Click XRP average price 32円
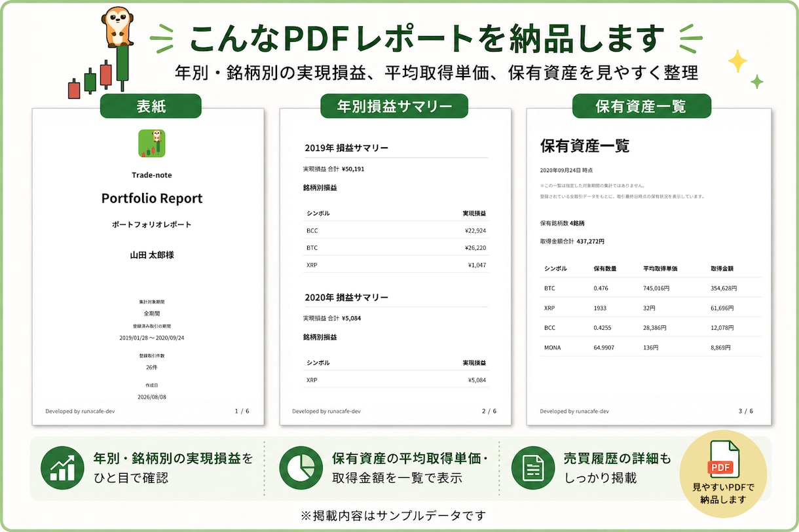This screenshot has height=532, width=799. (x=649, y=308)
